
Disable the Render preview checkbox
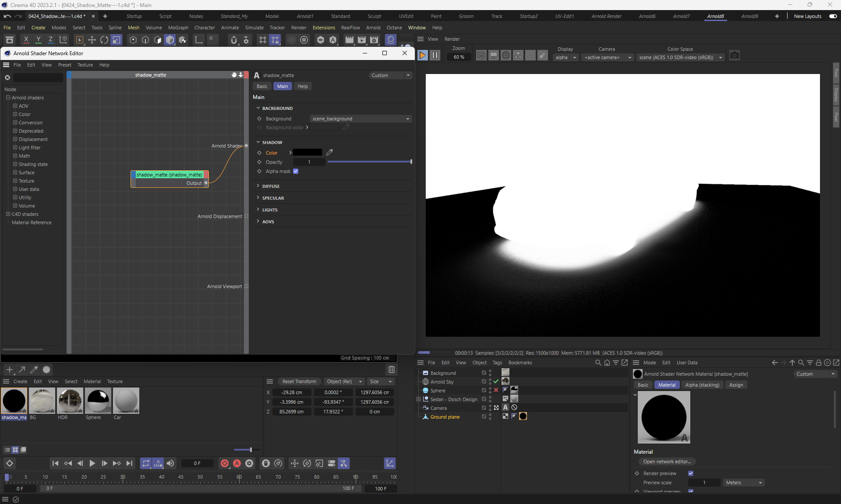[x=691, y=473]
